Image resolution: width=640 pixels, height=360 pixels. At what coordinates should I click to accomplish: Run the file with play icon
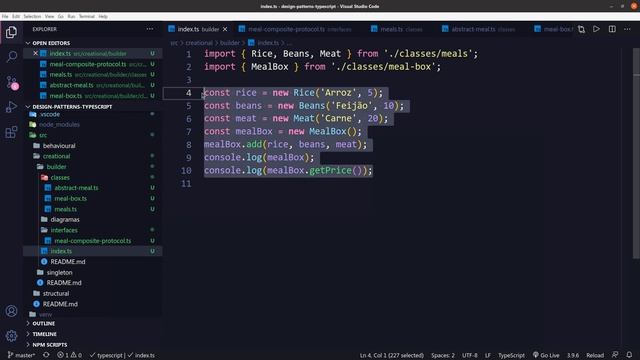coord(596,29)
